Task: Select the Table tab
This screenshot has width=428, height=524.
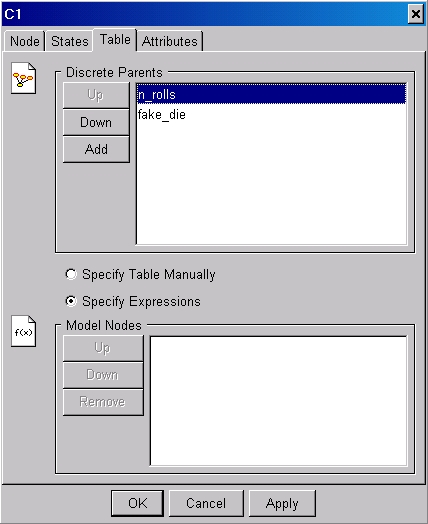Action: [115, 39]
